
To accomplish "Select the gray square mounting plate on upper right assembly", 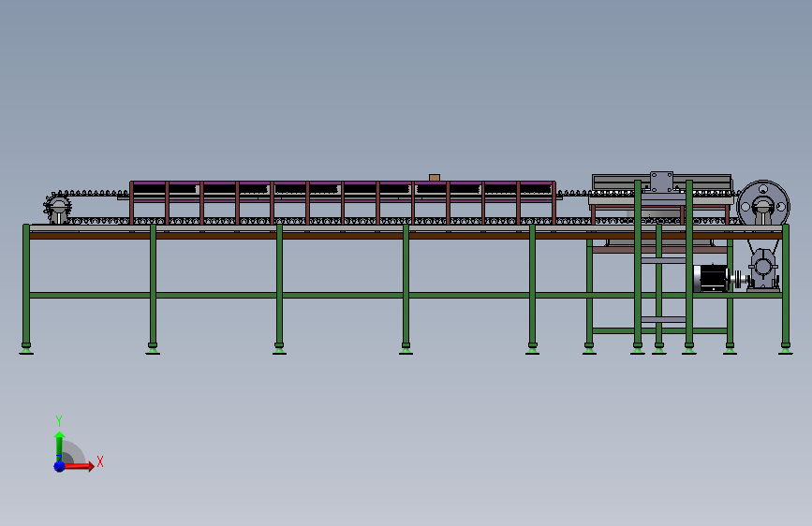I will 662,183.
